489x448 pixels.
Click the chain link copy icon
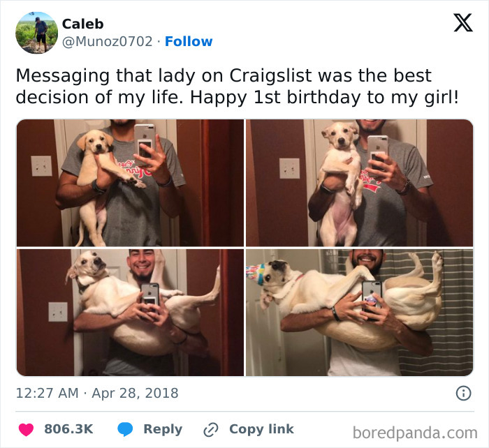[x=210, y=430]
